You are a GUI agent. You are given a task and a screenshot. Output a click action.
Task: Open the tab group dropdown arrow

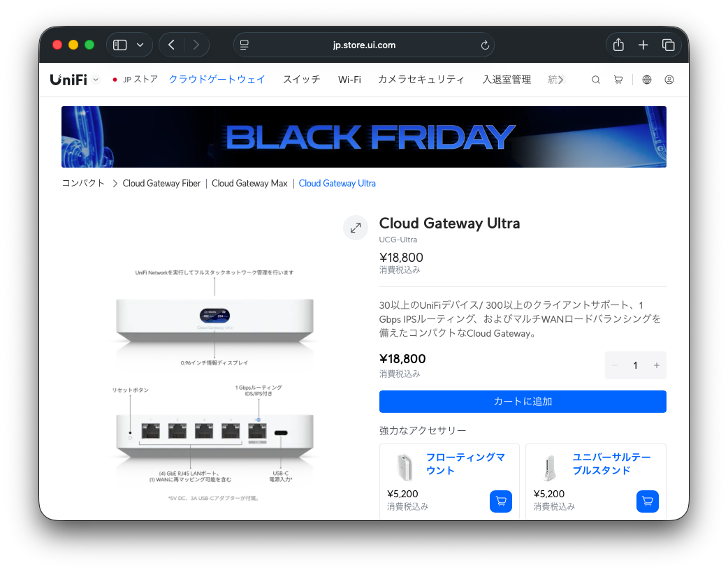[x=140, y=45]
